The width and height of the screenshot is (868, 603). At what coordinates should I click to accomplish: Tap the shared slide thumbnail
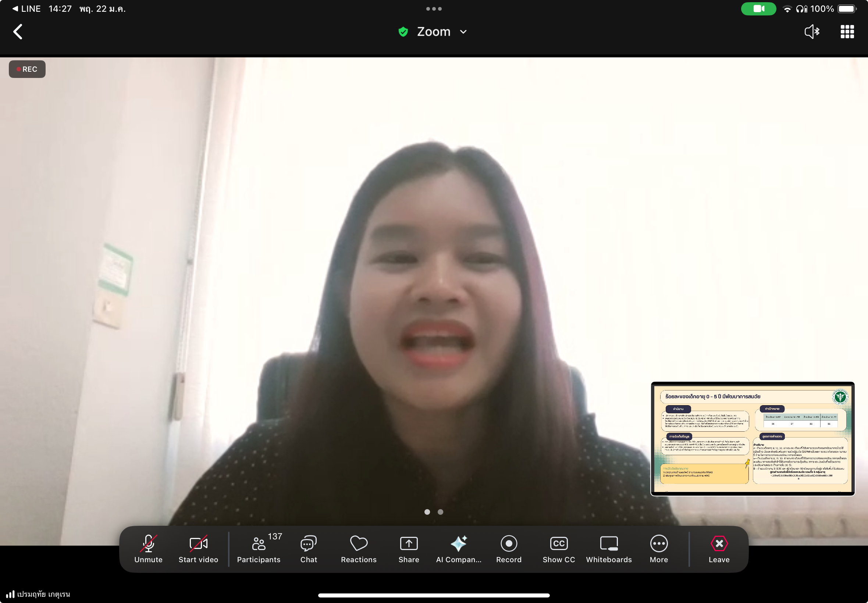pyautogui.click(x=753, y=438)
